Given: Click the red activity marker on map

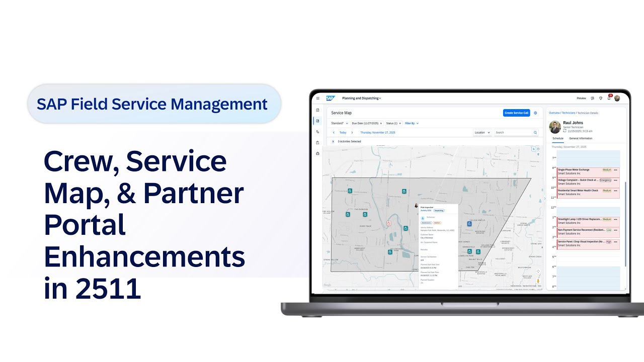Looking at the screenshot, I should tap(388, 223).
